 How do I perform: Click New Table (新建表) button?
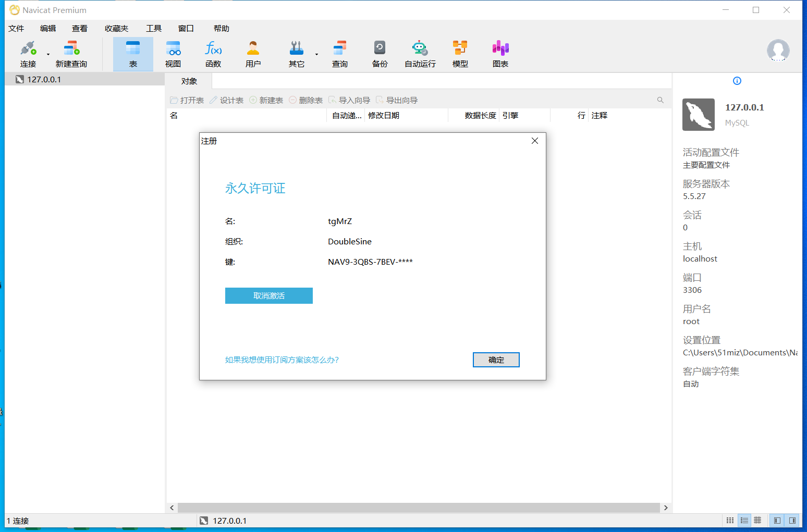tap(266, 100)
